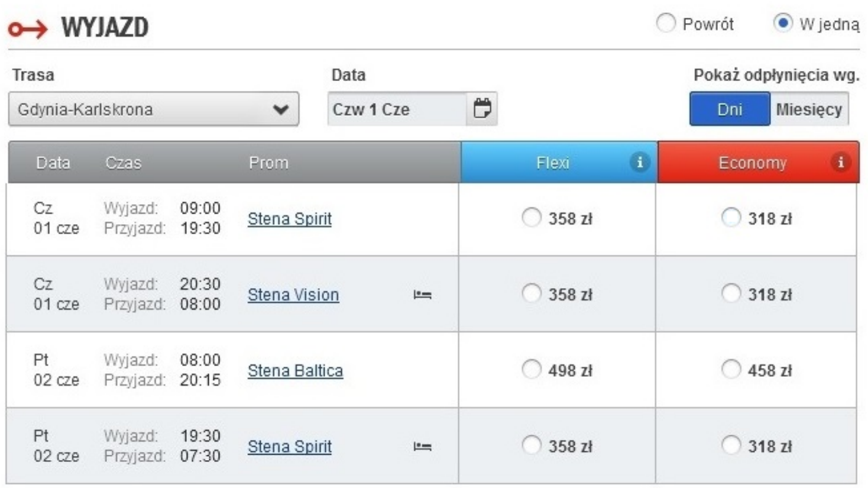Screen dimensions: 868x488
Task: Open Stena Spirit link for 09:00 departure
Action: 289,219
